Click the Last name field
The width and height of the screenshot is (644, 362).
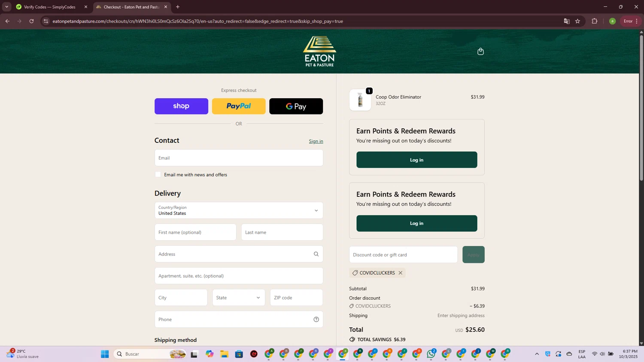point(282,232)
